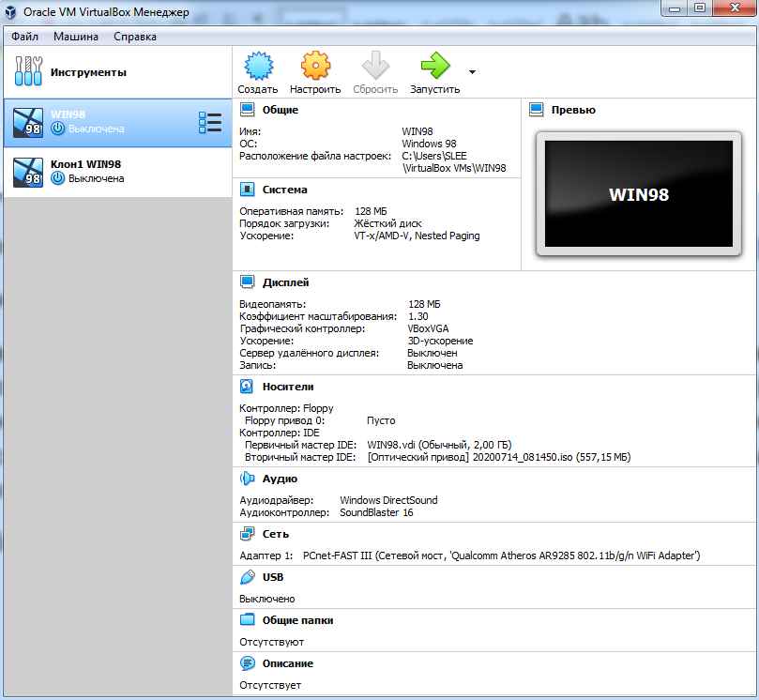The width and height of the screenshot is (759, 700).
Task: Click the 20200714_081450.iso optical drive entry
Action: [x=499, y=457]
